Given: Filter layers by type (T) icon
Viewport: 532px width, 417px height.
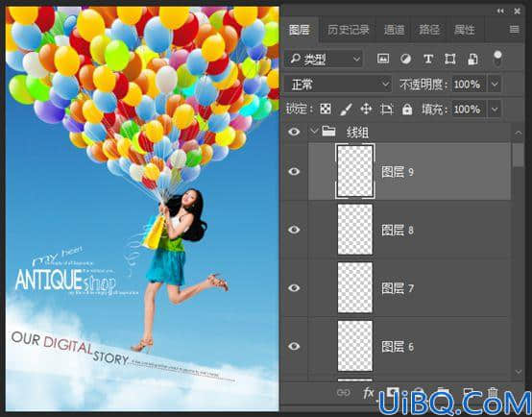Looking at the screenshot, I should (428, 59).
